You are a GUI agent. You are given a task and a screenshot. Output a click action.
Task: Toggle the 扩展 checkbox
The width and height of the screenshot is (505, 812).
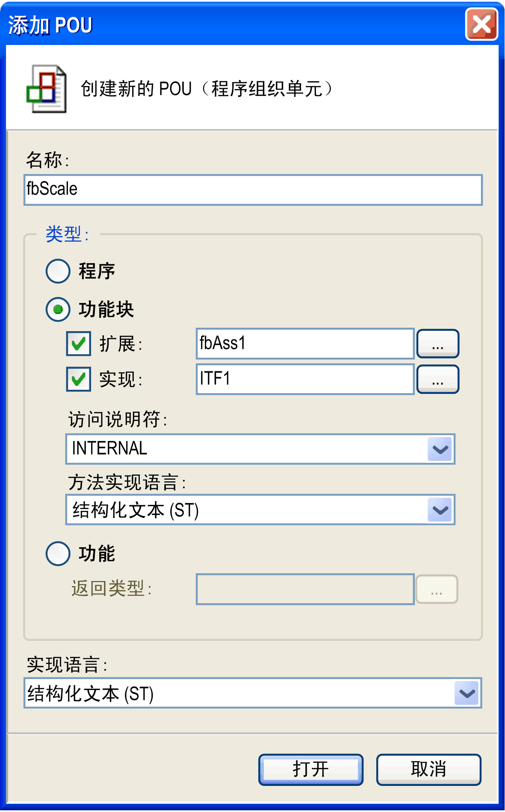pos(79,344)
